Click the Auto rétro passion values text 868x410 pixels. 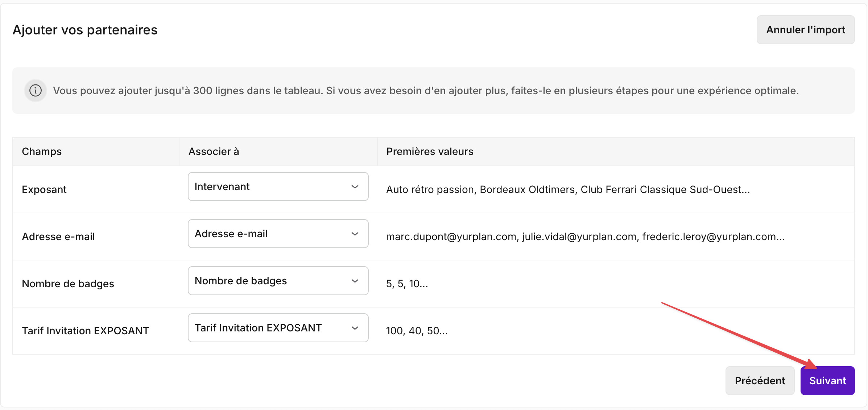point(567,189)
